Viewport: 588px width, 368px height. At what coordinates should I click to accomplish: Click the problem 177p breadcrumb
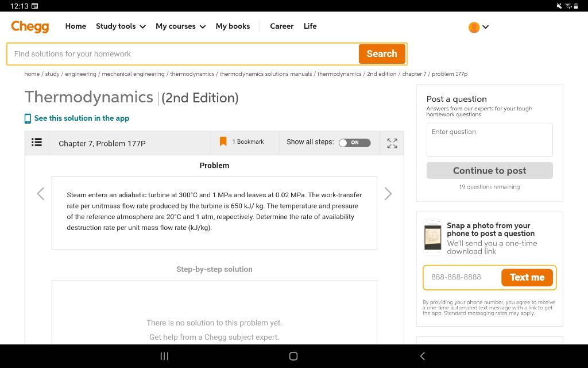point(450,74)
